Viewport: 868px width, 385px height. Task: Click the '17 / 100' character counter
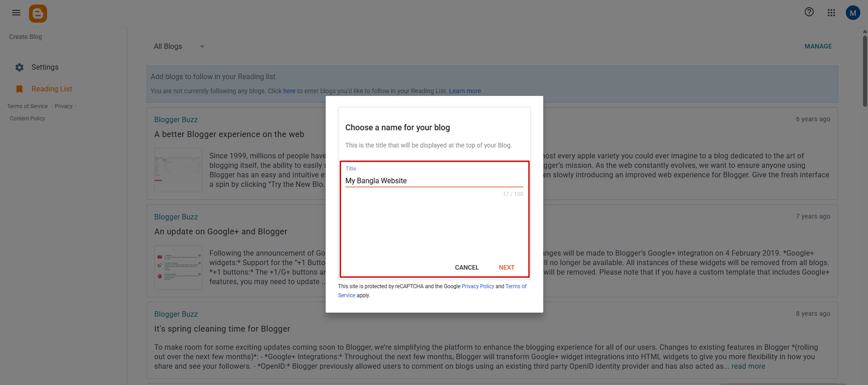[x=513, y=194]
